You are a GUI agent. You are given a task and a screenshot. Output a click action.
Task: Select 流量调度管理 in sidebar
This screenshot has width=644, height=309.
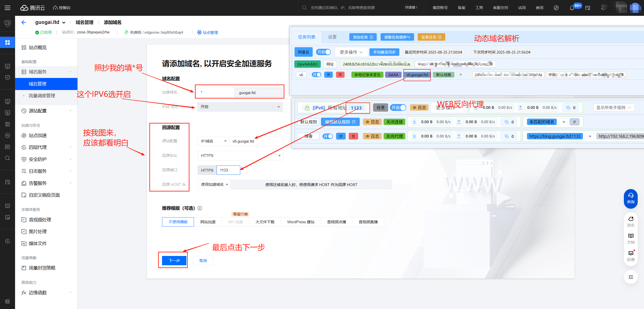42,96
